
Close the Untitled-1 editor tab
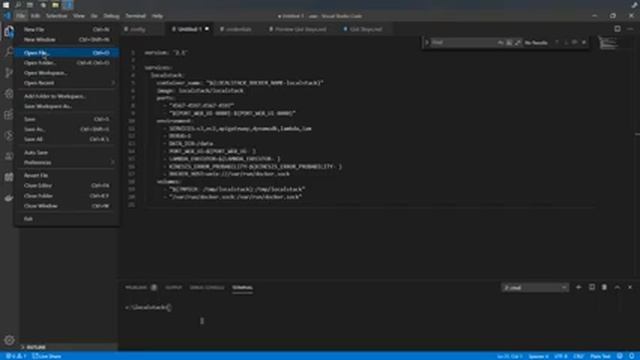(207, 29)
